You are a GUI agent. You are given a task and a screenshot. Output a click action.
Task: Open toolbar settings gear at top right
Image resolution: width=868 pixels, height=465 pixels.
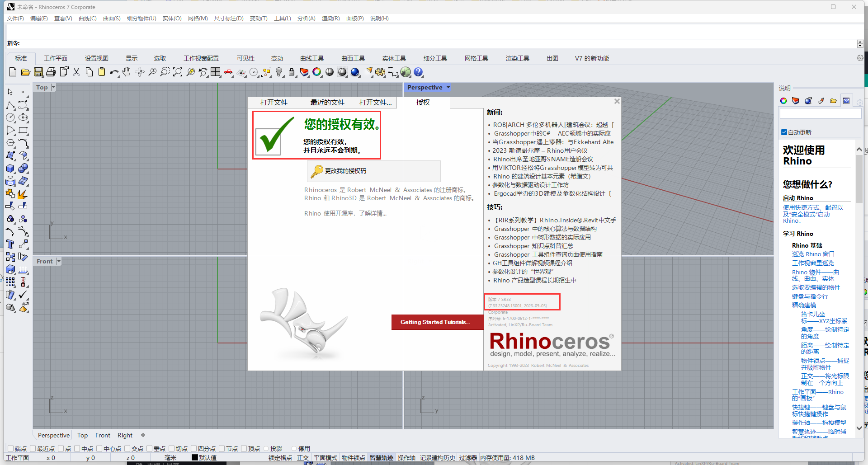860,58
